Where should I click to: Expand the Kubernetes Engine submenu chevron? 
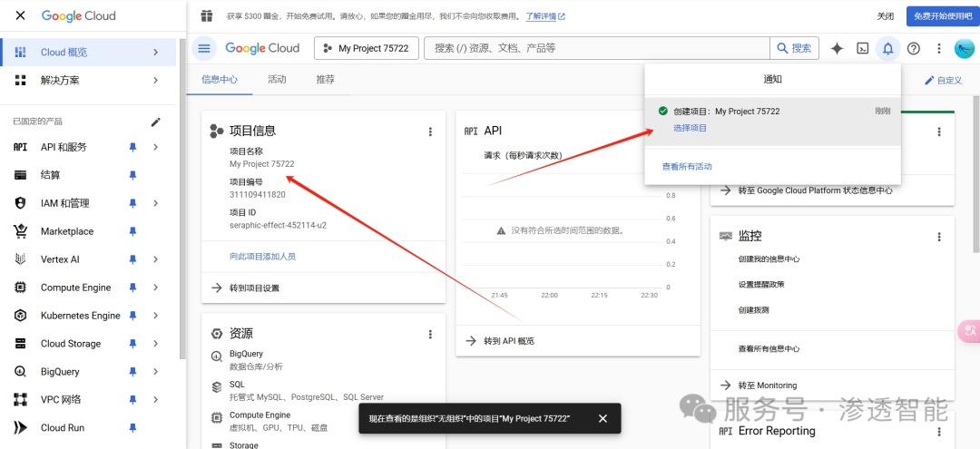[x=156, y=316]
